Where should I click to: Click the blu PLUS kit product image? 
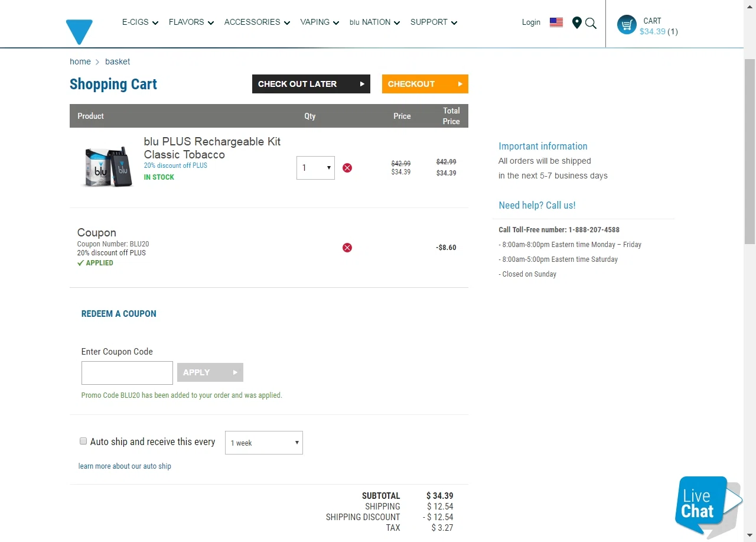107,167
